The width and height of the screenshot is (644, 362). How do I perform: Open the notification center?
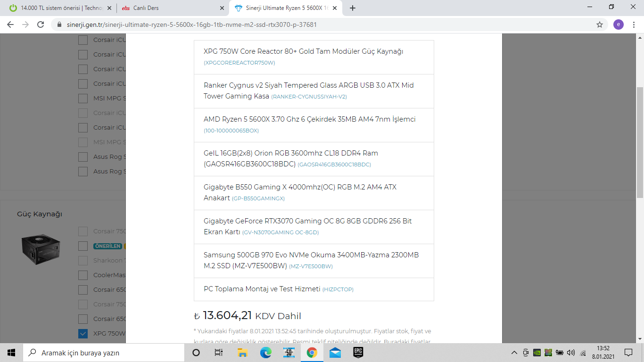coord(628,353)
